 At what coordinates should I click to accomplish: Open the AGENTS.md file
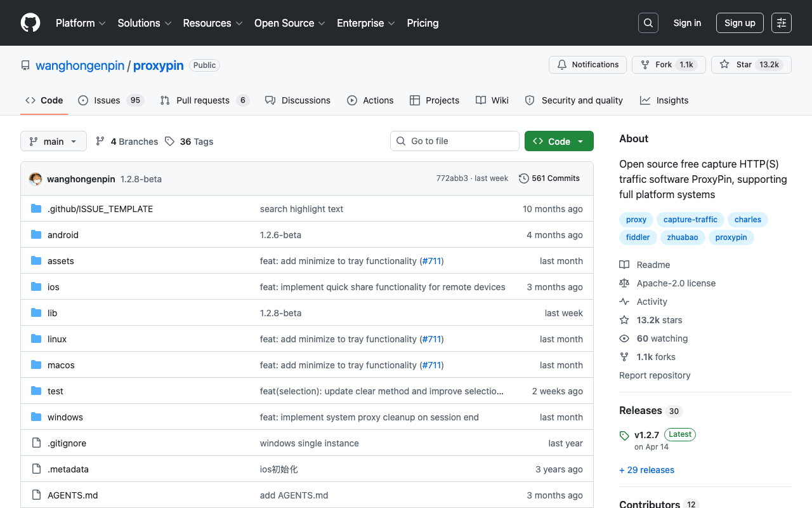tap(73, 495)
